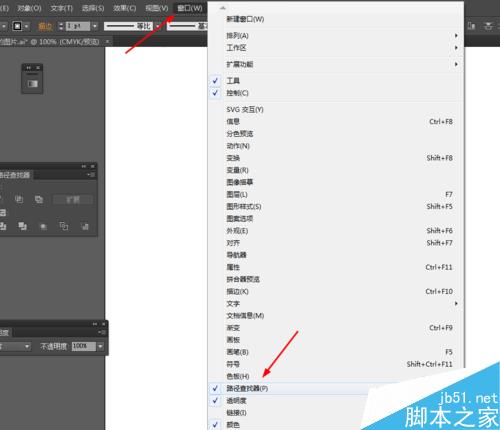Choose 描边(K) from Window menu

click(x=336, y=291)
